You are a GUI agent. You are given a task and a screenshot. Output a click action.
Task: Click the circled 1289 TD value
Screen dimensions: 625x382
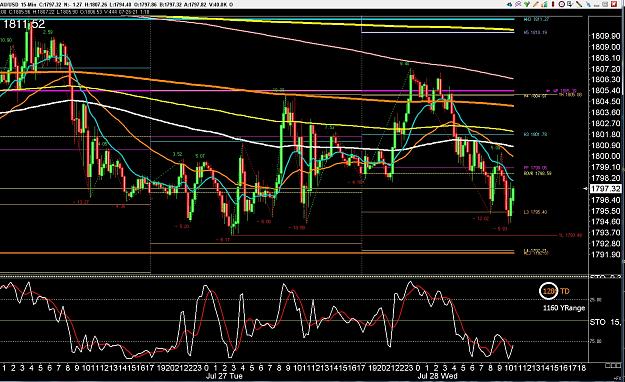pos(549,291)
